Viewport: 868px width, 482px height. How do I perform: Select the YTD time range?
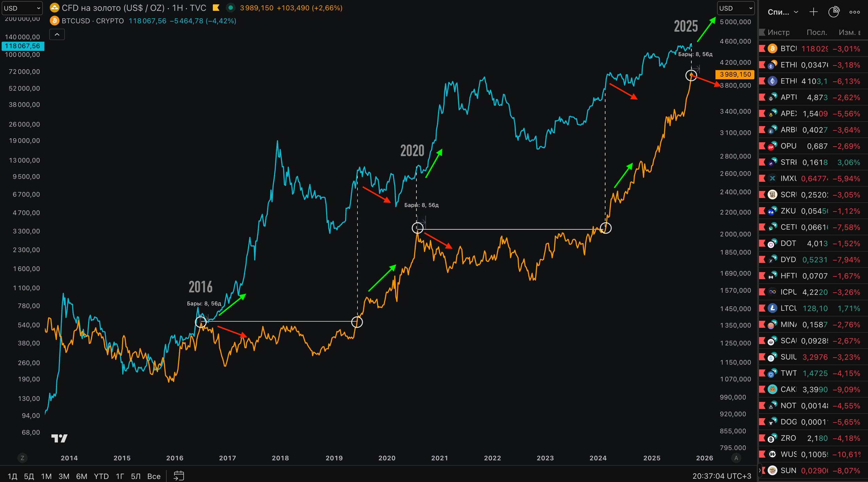[101, 476]
